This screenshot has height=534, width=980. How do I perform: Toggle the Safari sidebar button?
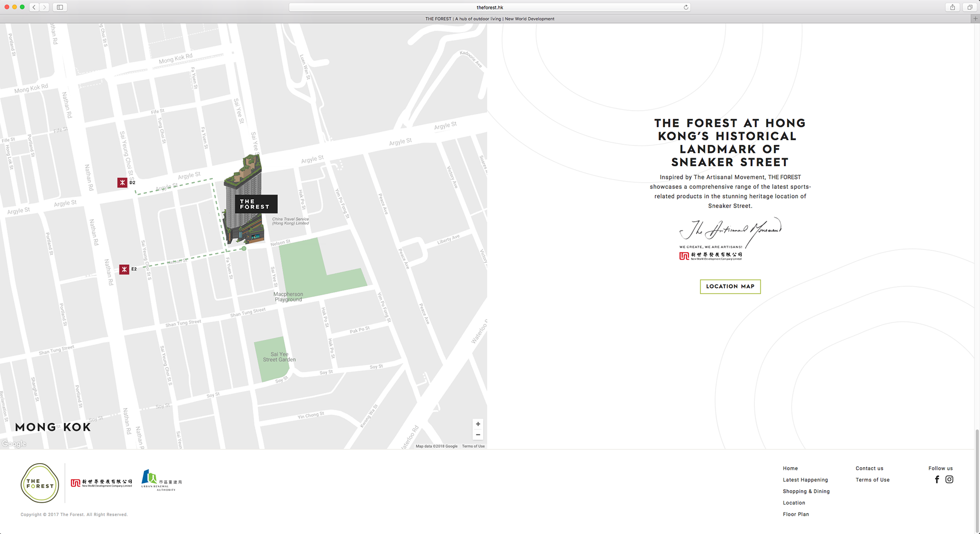coord(60,7)
